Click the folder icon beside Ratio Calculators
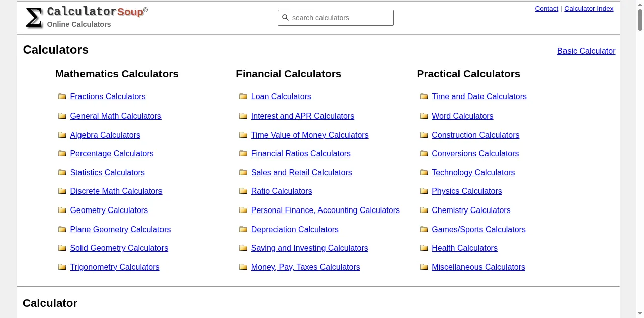This screenshot has width=644, height=318. [243, 191]
